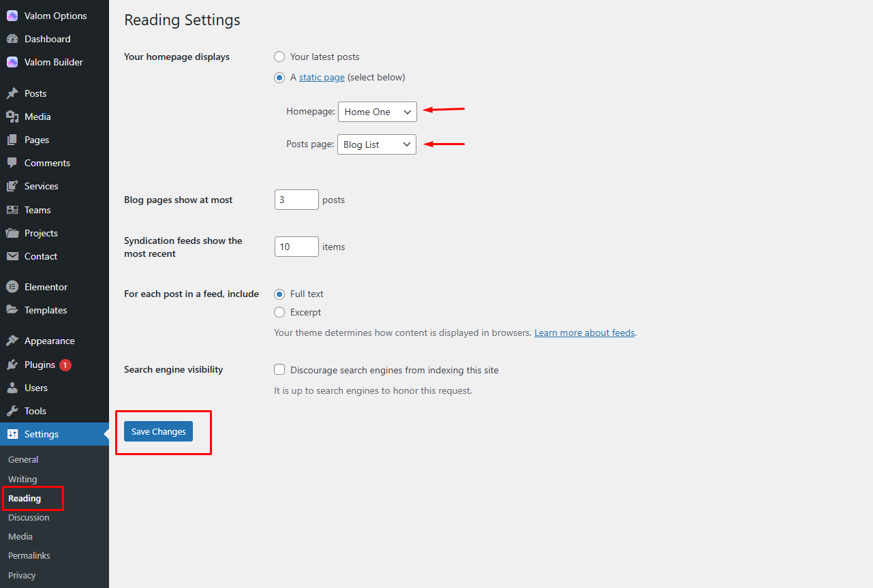The width and height of the screenshot is (873, 588).
Task: Focus the 'Blog pages show at most' field
Action: 296,200
